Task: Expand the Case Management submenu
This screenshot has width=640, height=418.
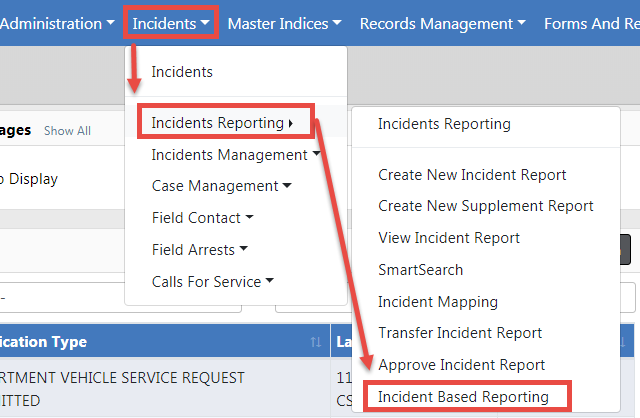Action: coord(221,186)
